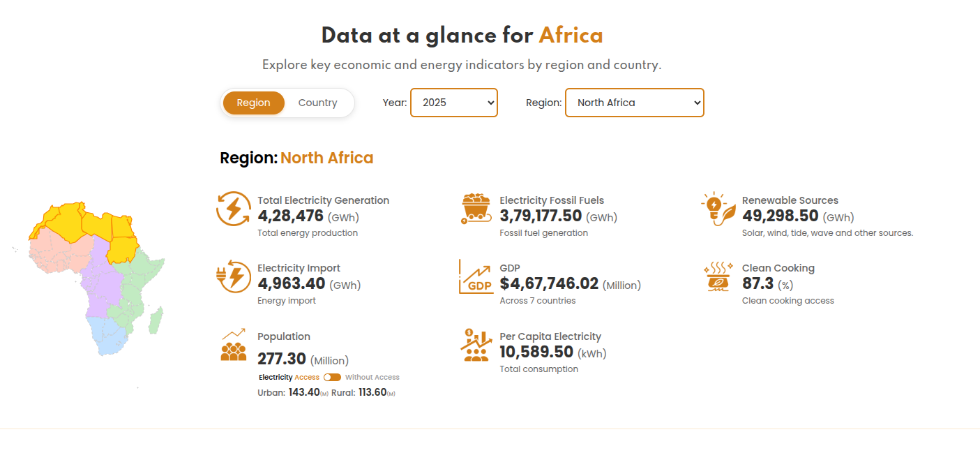The image size is (980, 453).
Task: Click the 'Region: North Africa' heading
Action: [296, 158]
